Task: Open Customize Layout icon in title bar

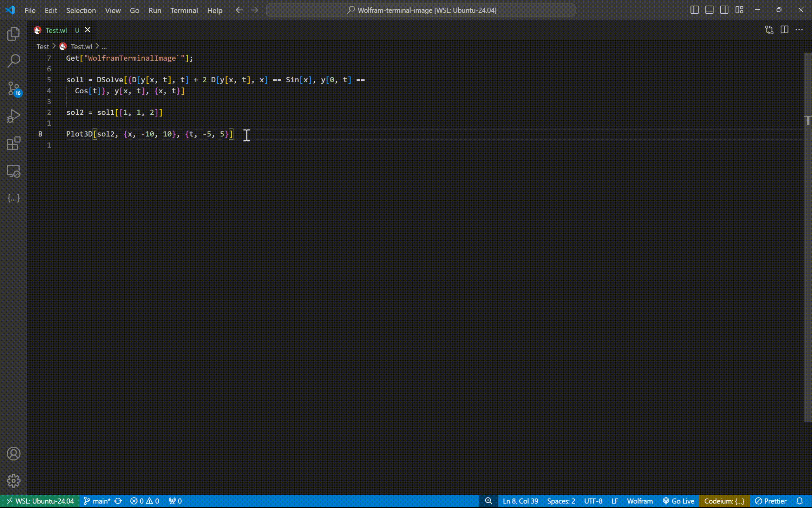Action: click(x=740, y=10)
